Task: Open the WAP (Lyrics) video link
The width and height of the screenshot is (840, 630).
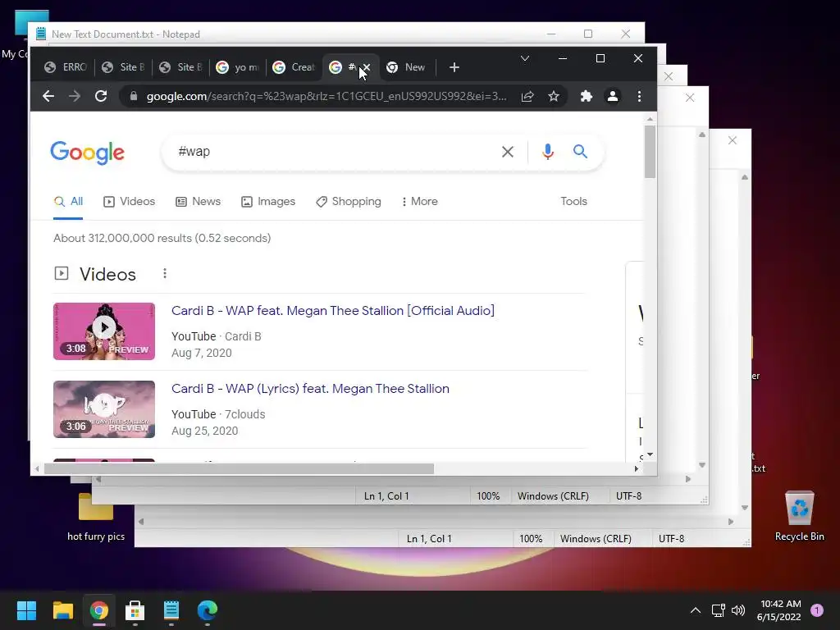Action: click(310, 389)
